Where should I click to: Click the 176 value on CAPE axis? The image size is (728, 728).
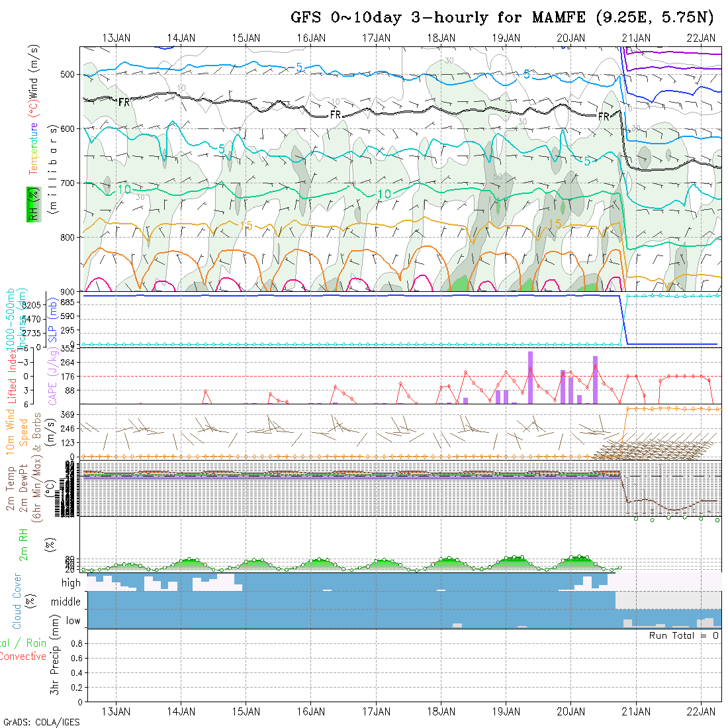(68, 377)
